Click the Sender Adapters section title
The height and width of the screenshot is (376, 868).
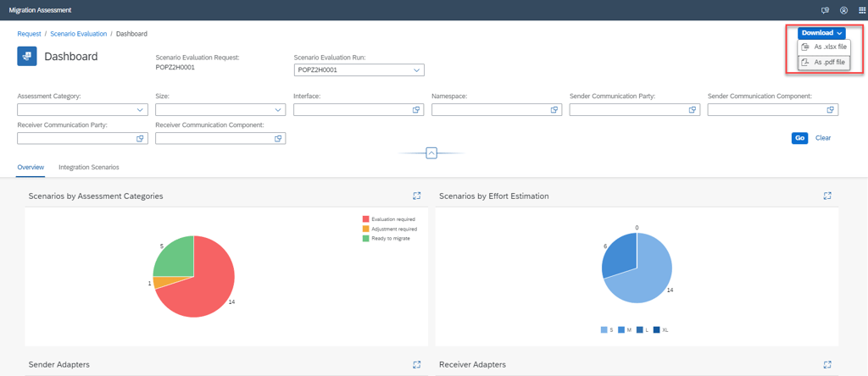tap(59, 364)
